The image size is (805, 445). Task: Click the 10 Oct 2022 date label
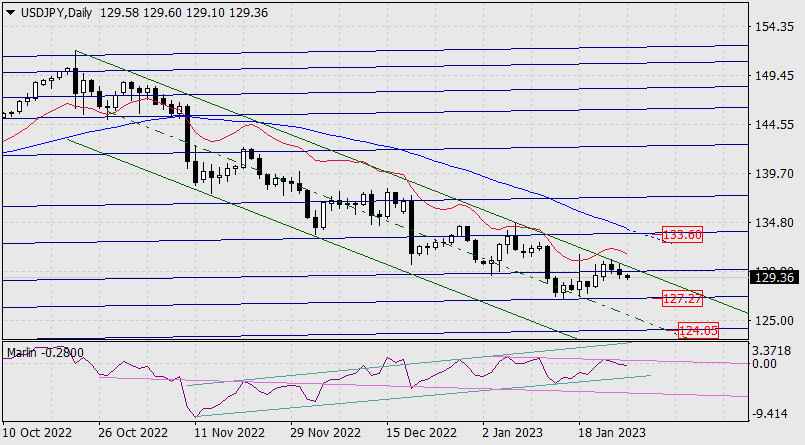click(x=38, y=433)
